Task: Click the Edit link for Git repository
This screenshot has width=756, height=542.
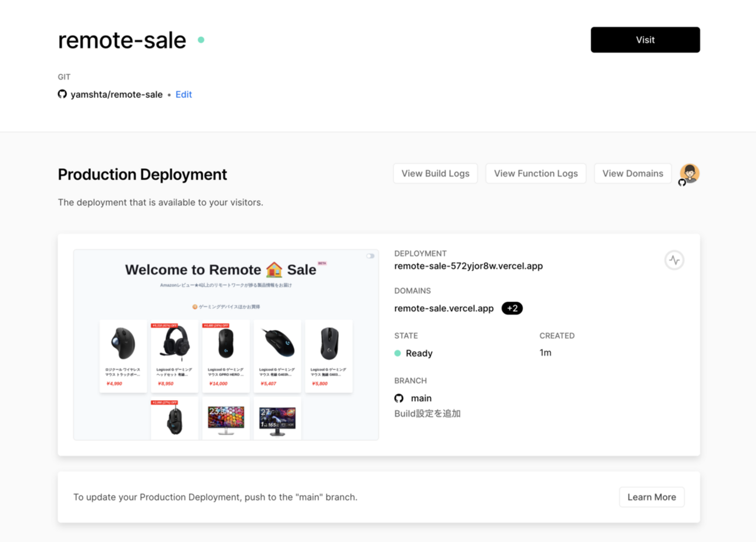Action: pos(184,94)
